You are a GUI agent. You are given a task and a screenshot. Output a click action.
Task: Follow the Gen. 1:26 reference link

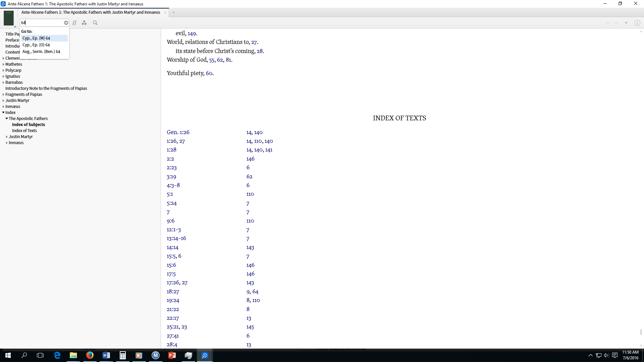178,132
